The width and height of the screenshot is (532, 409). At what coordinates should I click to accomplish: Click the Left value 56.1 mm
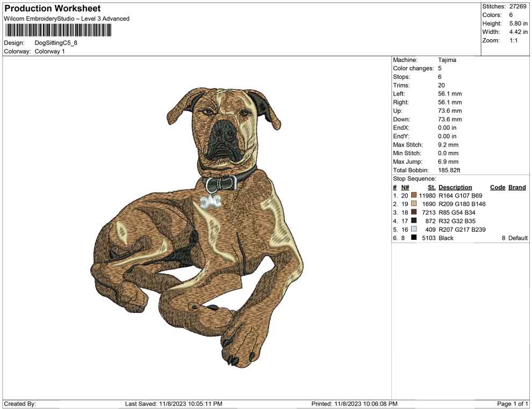[x=450, y=94]
